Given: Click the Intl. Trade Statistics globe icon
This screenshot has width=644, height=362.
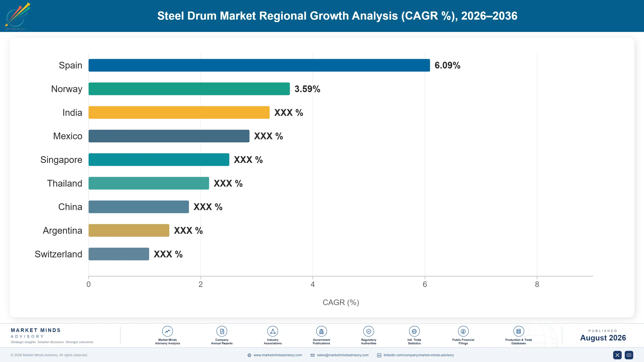Looking at the screenshot, I should pyautogui.click(x=414, y=331).
